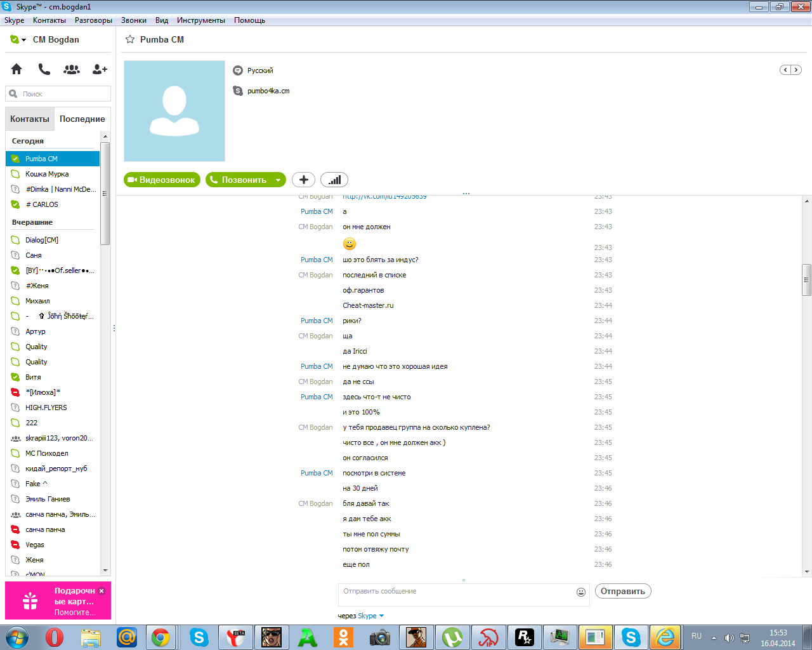The image size is (812, 650).
Task: Select МС Психодел contact
Action: (53, 453)
